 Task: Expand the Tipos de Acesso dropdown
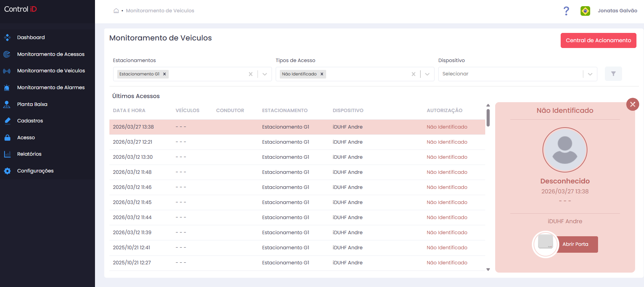427,74
